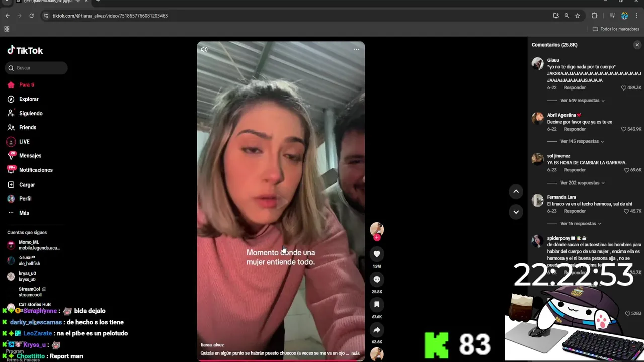Close the Comentarios panel
This screenshot has width=644, height=362.
pyautogui.click(x=637, y=45)
